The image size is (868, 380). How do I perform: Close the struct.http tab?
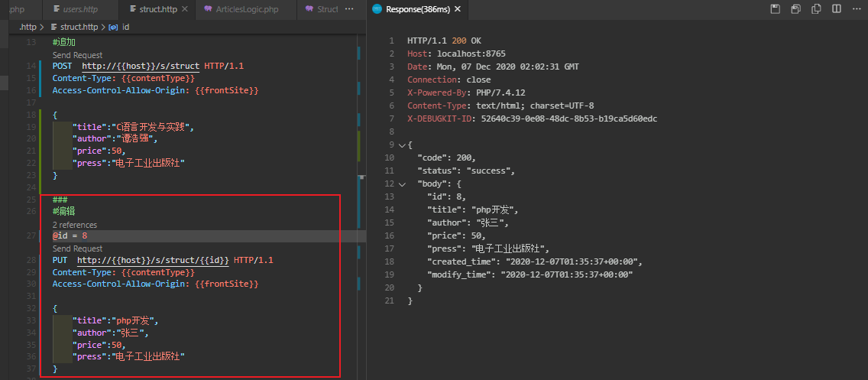coord(186,9)
